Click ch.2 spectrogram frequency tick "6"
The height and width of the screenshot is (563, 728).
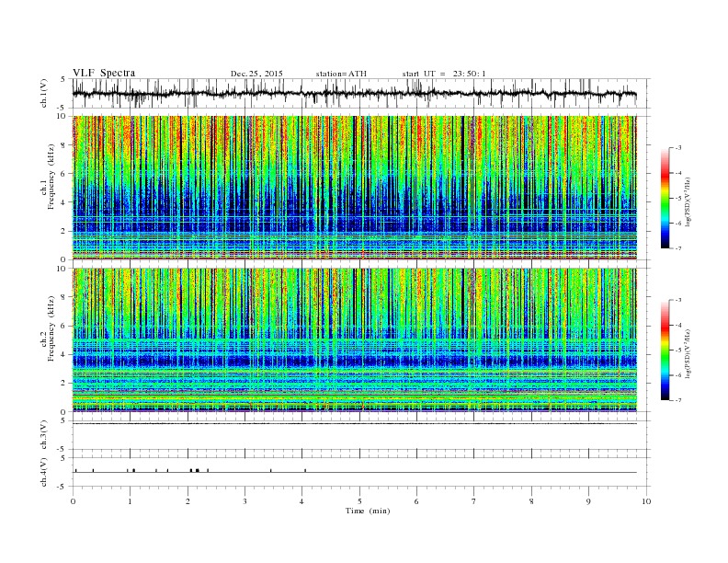click(x=63, y=326)
